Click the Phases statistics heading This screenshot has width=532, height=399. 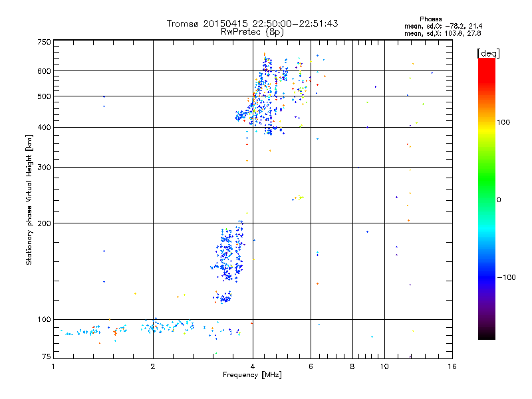430,19
